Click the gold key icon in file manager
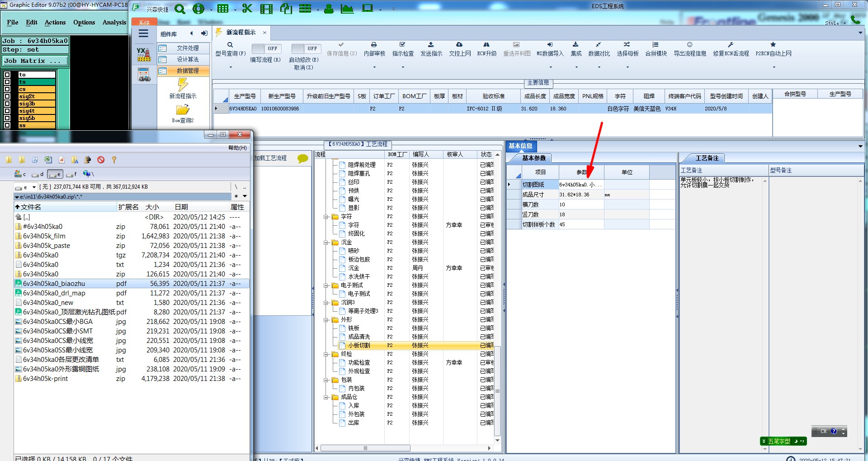The image size is (868, 461). pyautogui.click(x=114, y=160)
